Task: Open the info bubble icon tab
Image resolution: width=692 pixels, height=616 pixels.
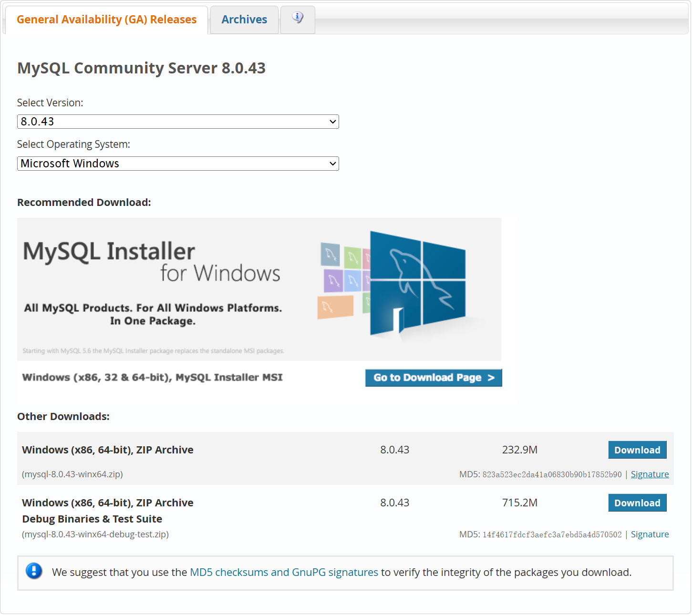Action: pyautogui.click(x=298, y=19)
